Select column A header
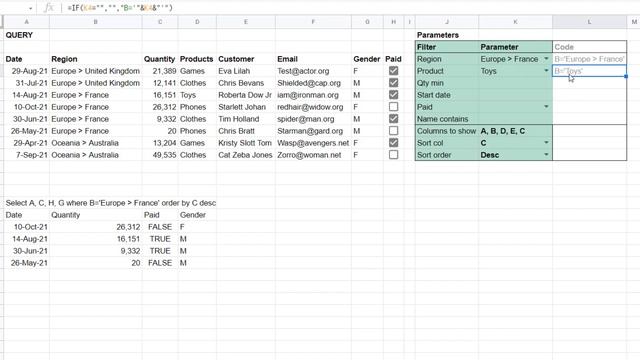This screenshot has width=640, height=360. [27, 22]
